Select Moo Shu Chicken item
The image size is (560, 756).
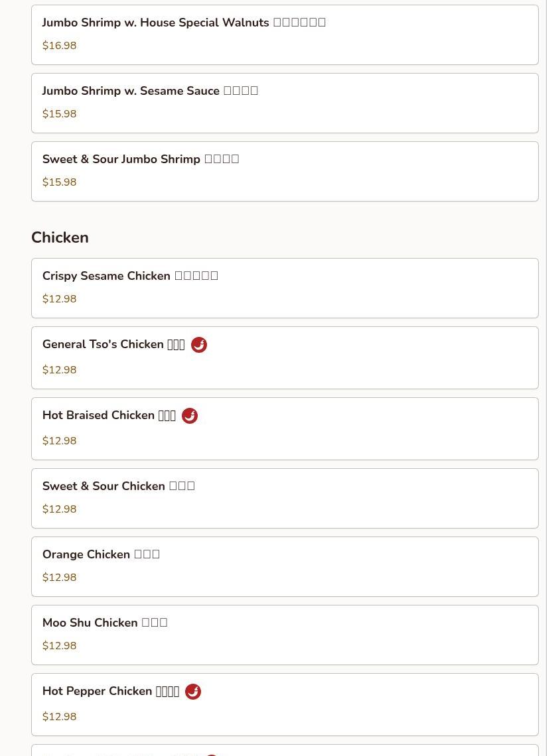[x=285, y=635]
